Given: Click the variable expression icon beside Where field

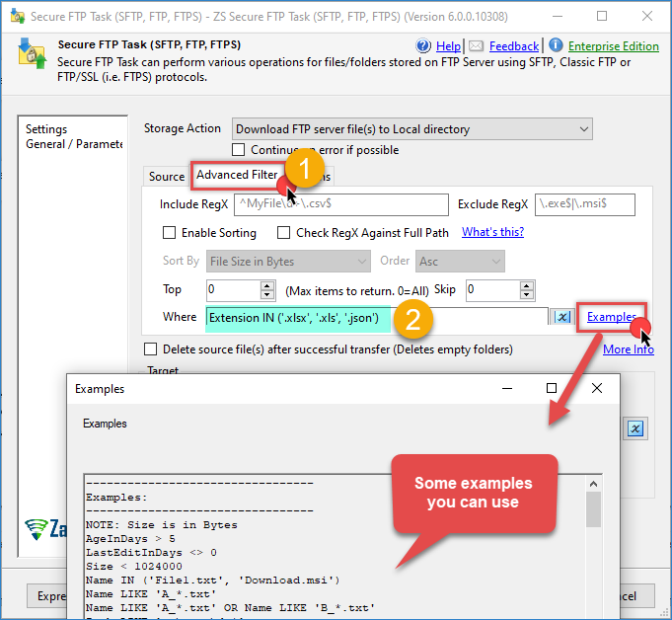Looking at the screenshot, I should (x=562, y=317).
